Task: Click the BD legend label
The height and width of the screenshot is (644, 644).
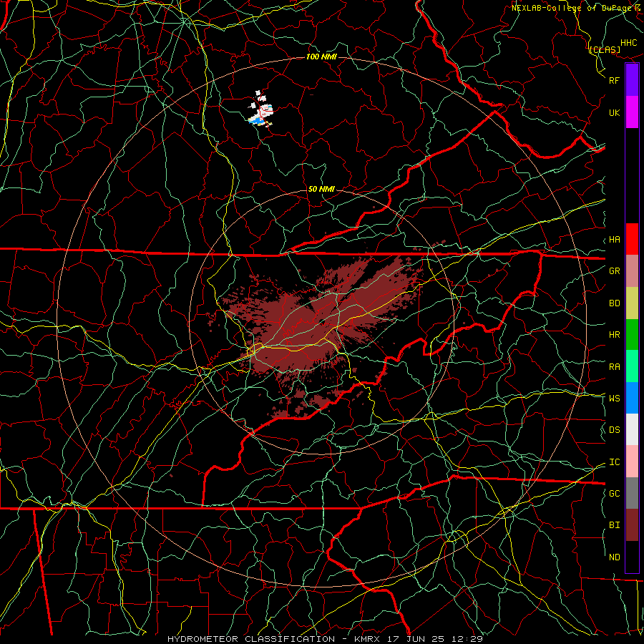Action: tap(615, 303)
